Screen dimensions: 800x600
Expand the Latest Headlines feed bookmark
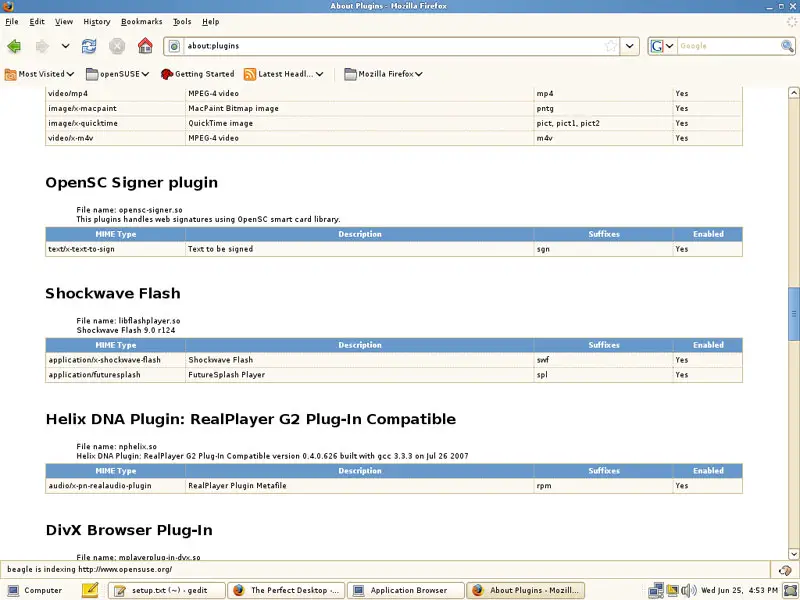pyautogui.click(x=284, y=74)
